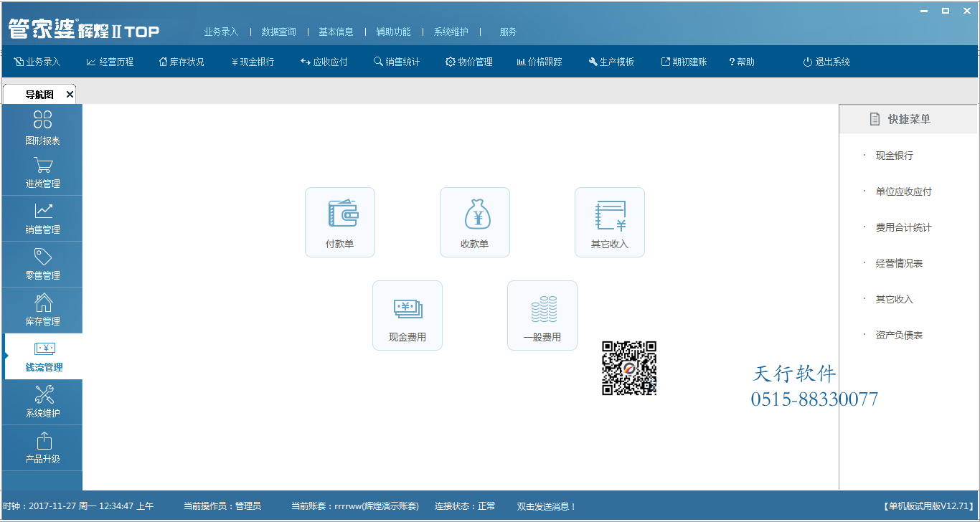Minimize the 管家婆 window
Viewport: 980px width, 522px height.
(x=925, y=11)
